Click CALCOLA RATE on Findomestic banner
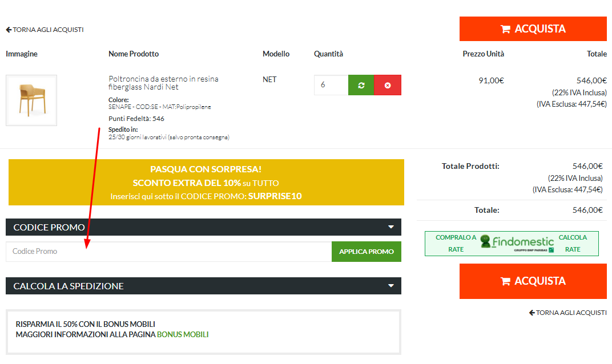 click(x=572, y=243)
